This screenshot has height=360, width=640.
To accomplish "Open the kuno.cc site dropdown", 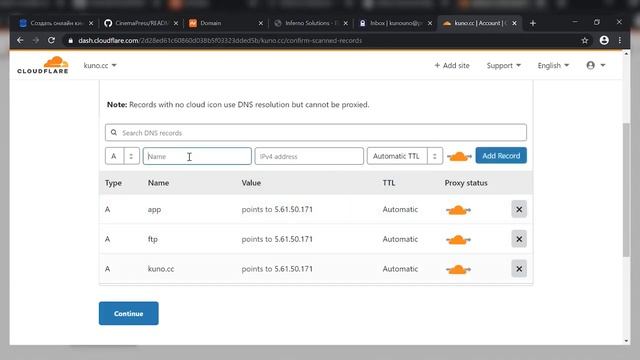I will click(100, 65).
